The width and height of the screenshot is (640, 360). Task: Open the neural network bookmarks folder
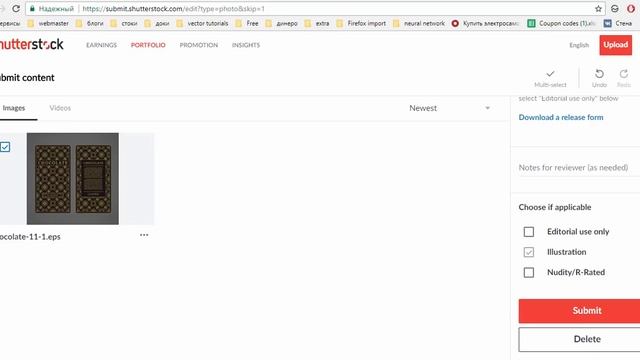pos(419,23)
